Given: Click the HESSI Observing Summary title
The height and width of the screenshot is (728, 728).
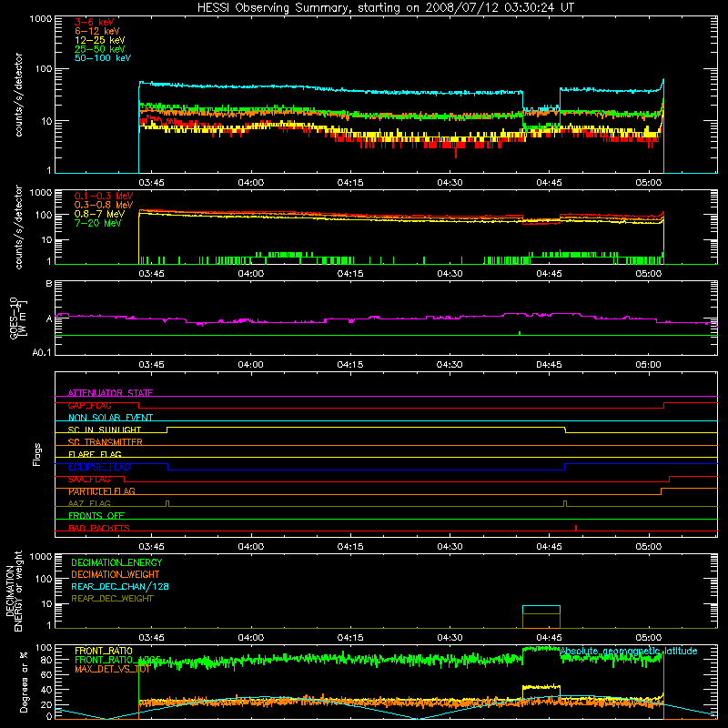Looking at the screenshot, I should click(386, 8).
